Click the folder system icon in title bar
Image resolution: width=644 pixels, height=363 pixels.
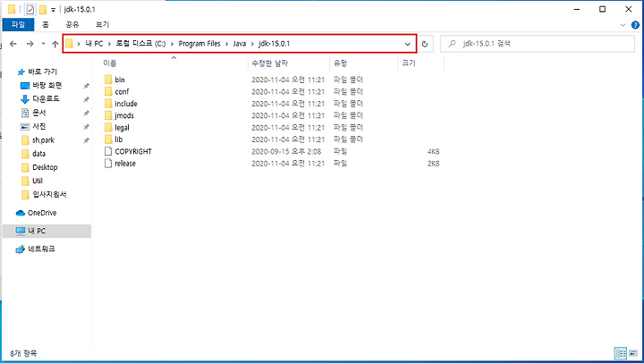(x=12, y=9)
